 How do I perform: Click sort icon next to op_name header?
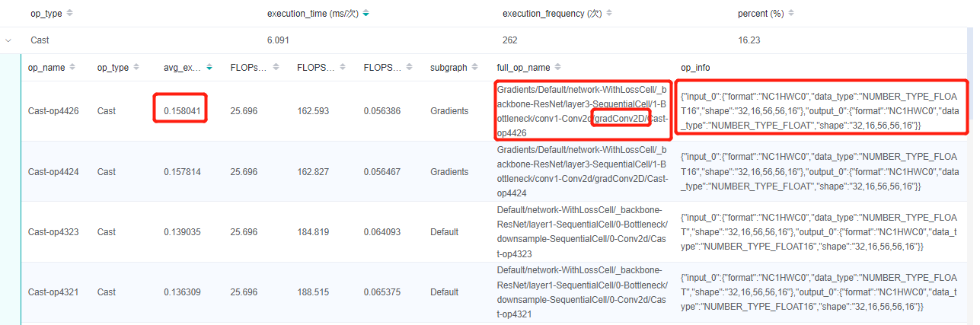pos(72,68)
